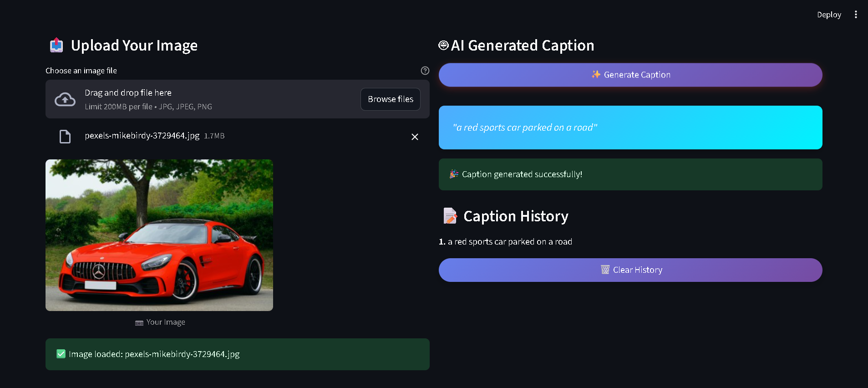Click the Generate Caption button

click(x=630, y=75)
